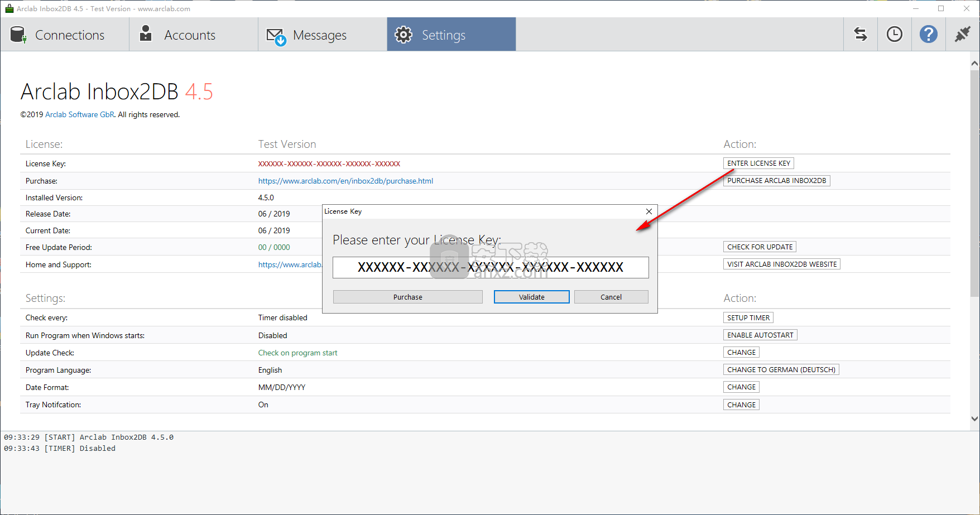Click the clock timer toolbar icon
The height and width of the screenshot is (515, 980).
tap(895, 35)
